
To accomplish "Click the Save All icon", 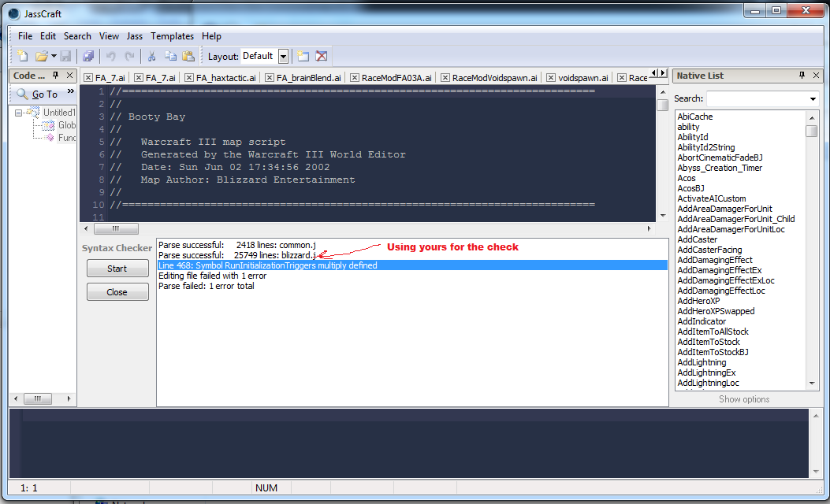I will pos(88,56).
